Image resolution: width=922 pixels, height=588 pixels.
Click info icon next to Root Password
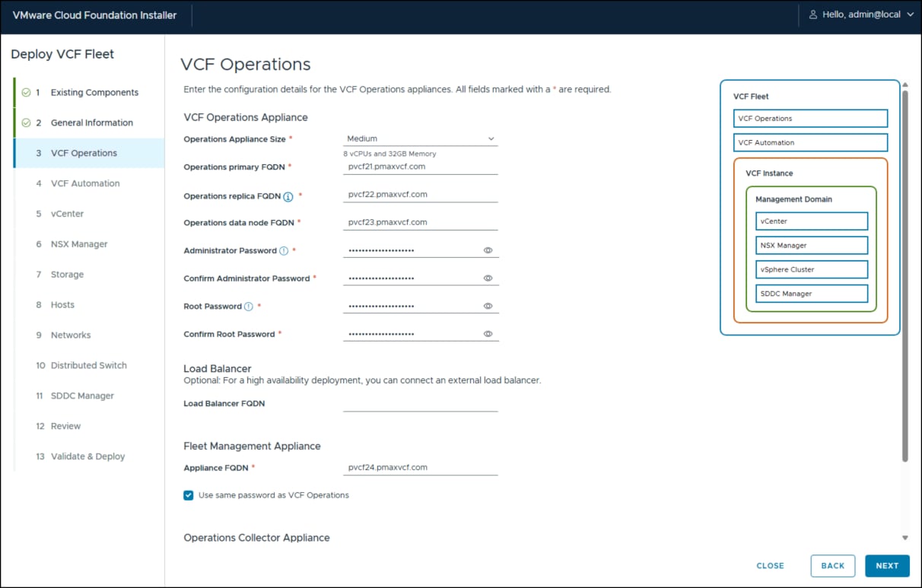tap(249, 307)
